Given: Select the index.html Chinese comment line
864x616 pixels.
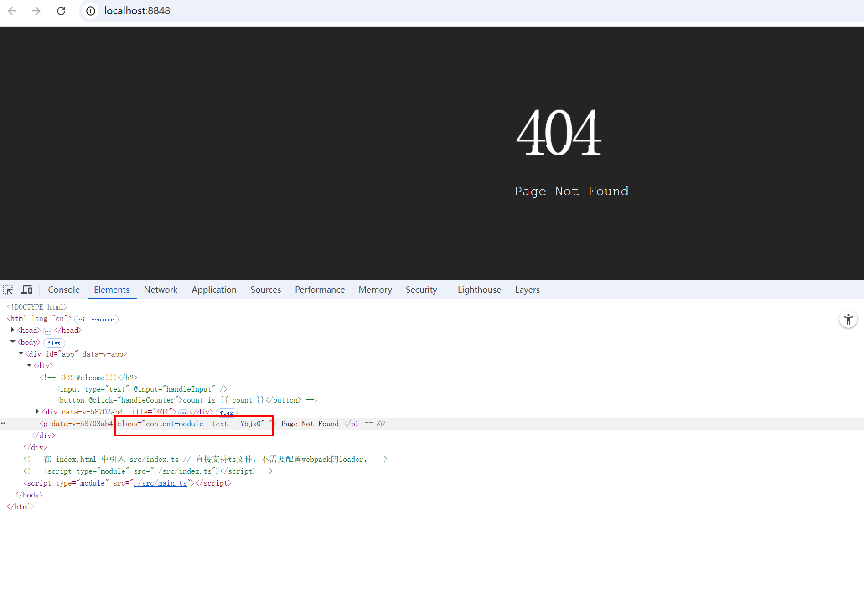Looking at the screenshot, I should [205, 459].
